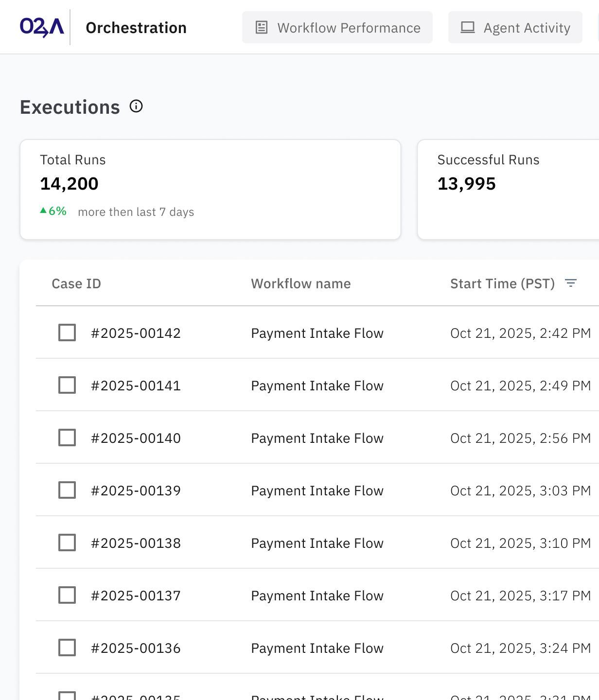Click the Agent Activity laptop icon
This screenshot has width=599, height=700.
pos(468,28)
